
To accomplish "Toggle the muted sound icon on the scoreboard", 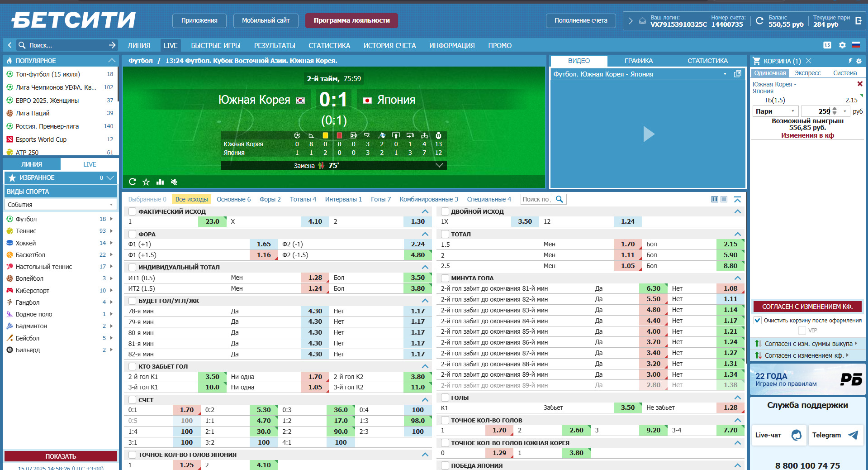I will (x=174, y=182).
